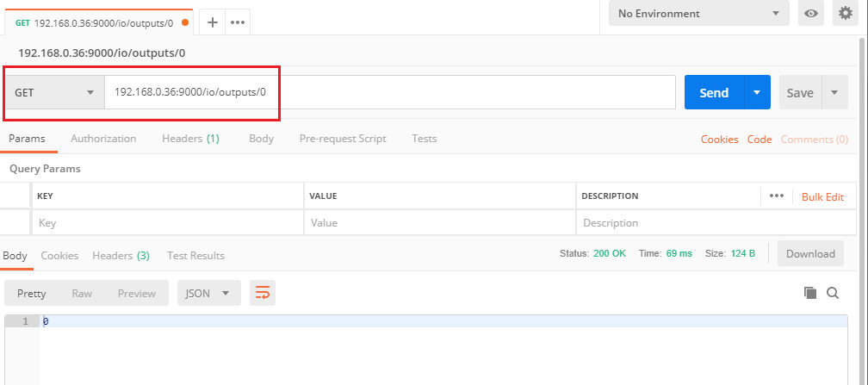Screen dimensions: 868x385
Task: Open the Pre-request Script tab
Action: pyautogui.click(x=343, y=139)
